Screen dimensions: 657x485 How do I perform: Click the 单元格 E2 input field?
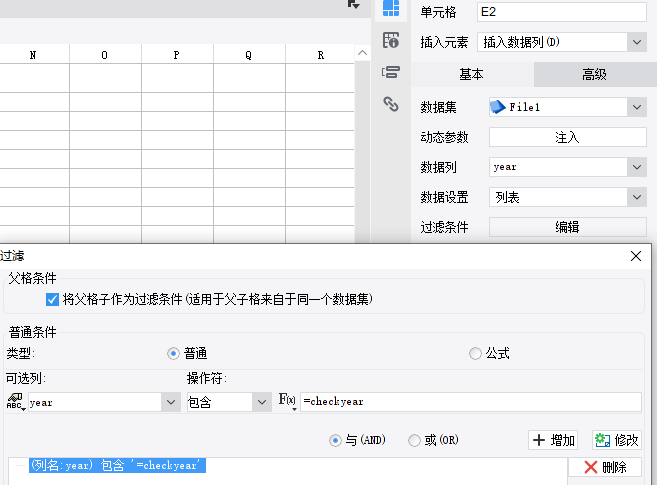[x=561, y=12]
